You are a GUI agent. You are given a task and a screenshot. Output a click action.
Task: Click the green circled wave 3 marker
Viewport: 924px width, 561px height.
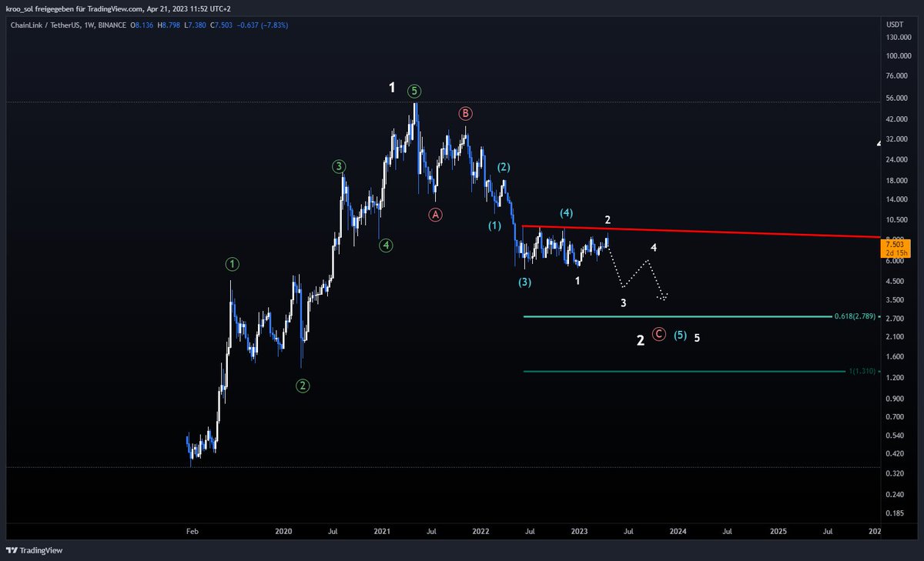(339, 166)
